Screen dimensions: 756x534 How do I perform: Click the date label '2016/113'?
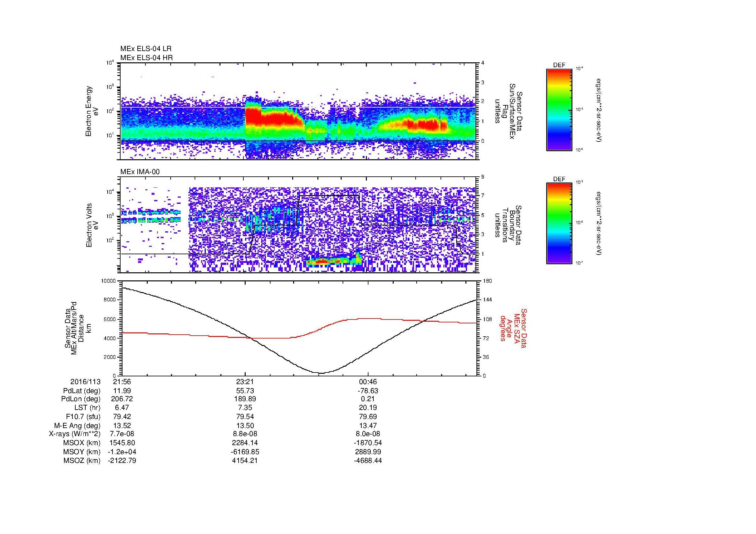pyautogui.click(x=85, y=382)
